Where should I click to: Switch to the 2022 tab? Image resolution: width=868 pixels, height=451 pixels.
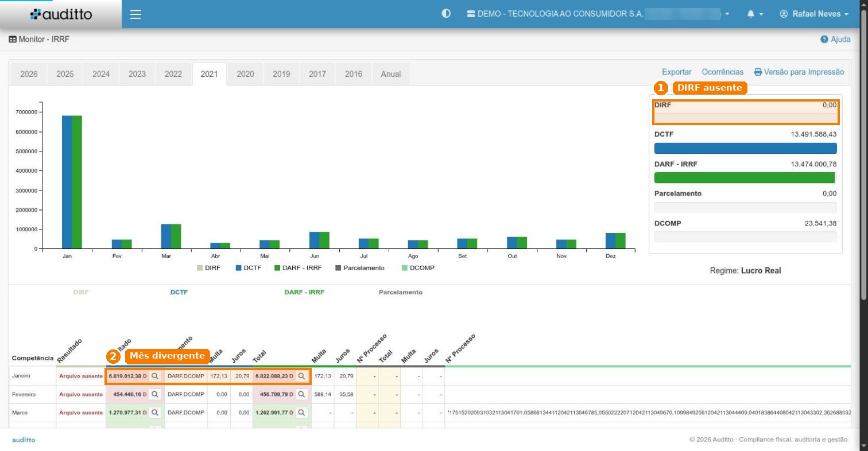click(x=173, y=74)
